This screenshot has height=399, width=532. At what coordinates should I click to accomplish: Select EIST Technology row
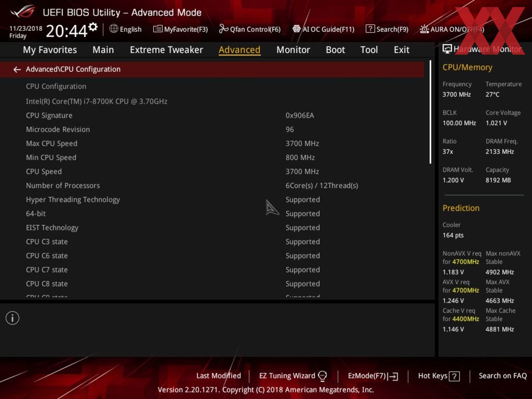212,228
